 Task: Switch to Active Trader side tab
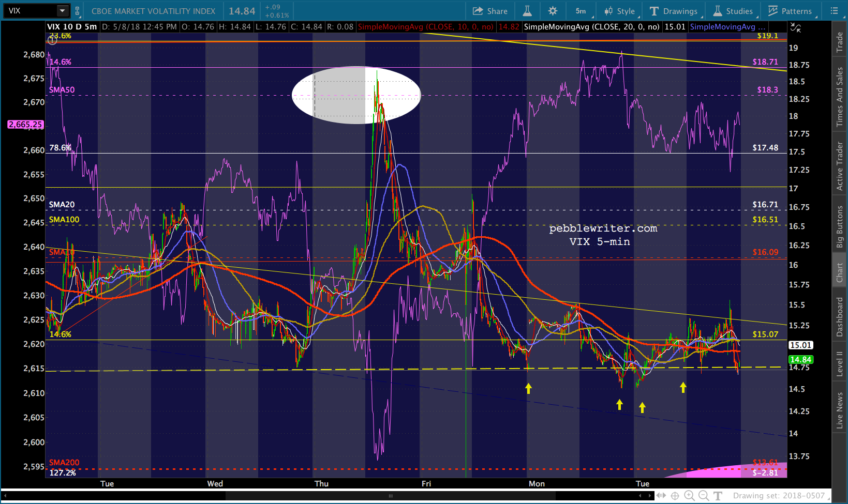click(840, 166)
